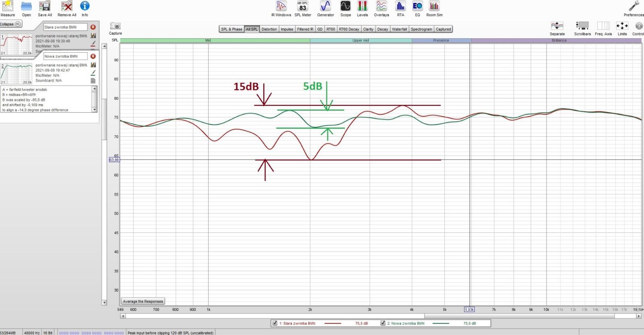Edit the Nowa zwrotka BMN name field
Screen dimensions: 644x335
(x=65, y=56)
